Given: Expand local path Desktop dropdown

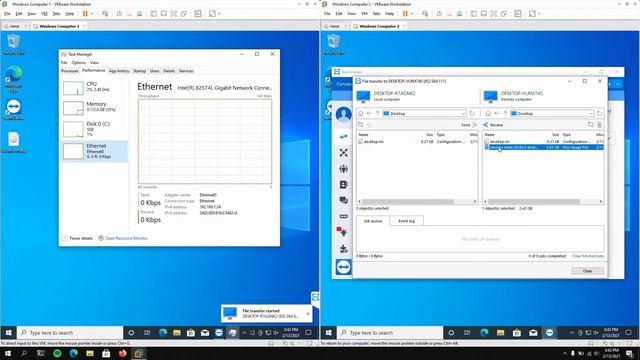Looking at the screenshot, I should click(463, 113).
